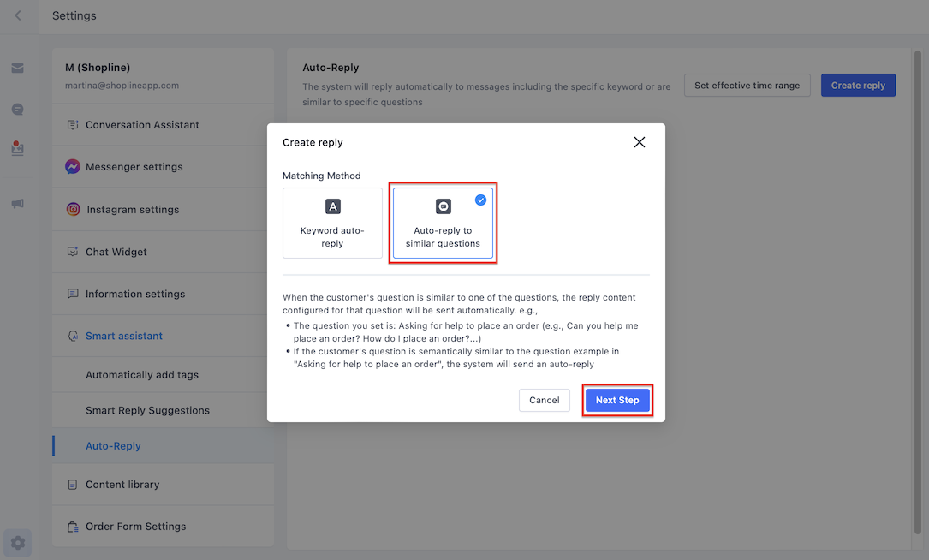Click the page vertical scrollbar

coord(918,291)
